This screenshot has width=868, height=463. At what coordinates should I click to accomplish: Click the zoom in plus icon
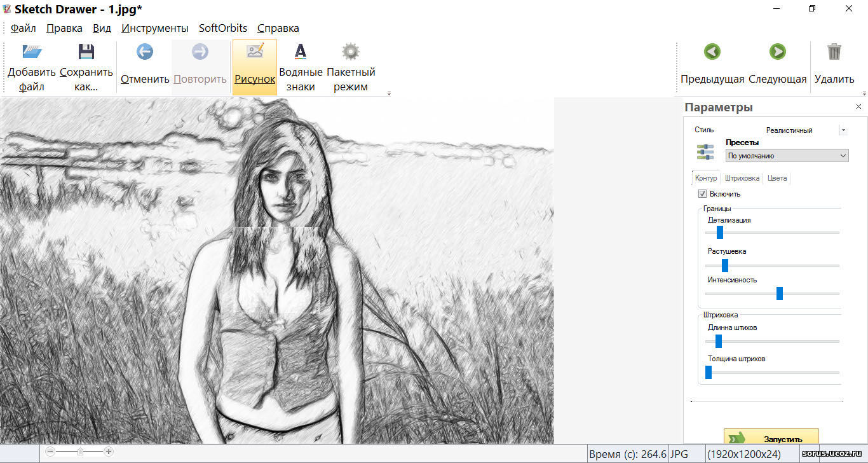tap(109, 452)
